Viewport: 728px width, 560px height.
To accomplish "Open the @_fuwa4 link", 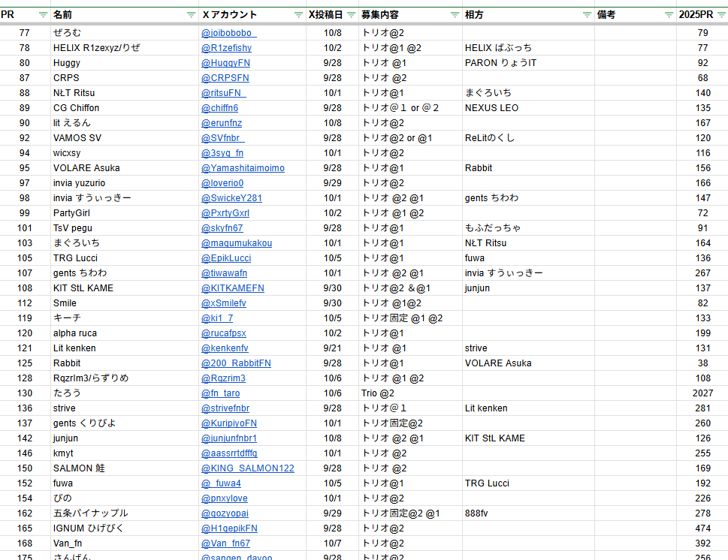I will (x=221, y=483).
